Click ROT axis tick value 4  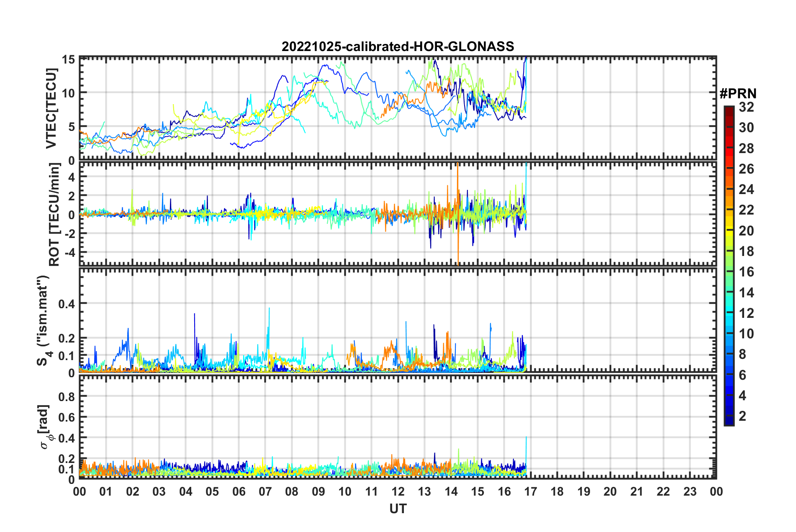[x=72, y=177]
